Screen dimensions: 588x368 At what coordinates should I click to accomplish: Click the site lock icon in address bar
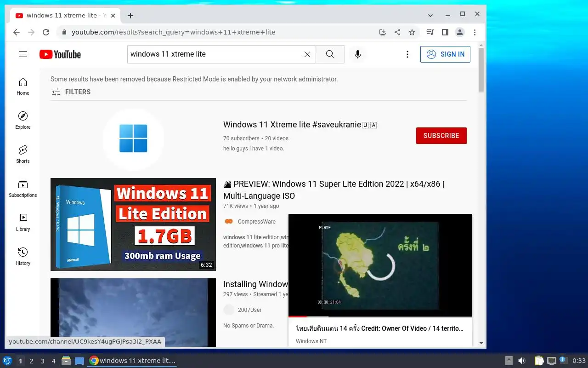click(64, 32)
